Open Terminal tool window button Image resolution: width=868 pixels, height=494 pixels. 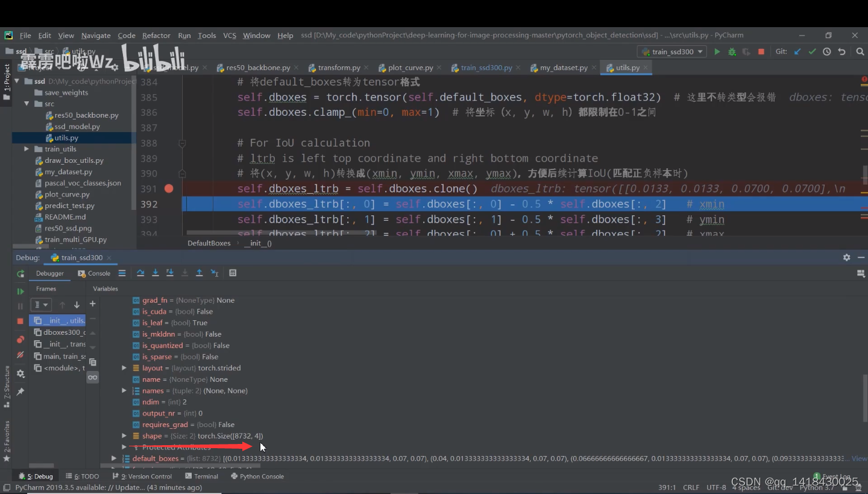coord(201,477)
